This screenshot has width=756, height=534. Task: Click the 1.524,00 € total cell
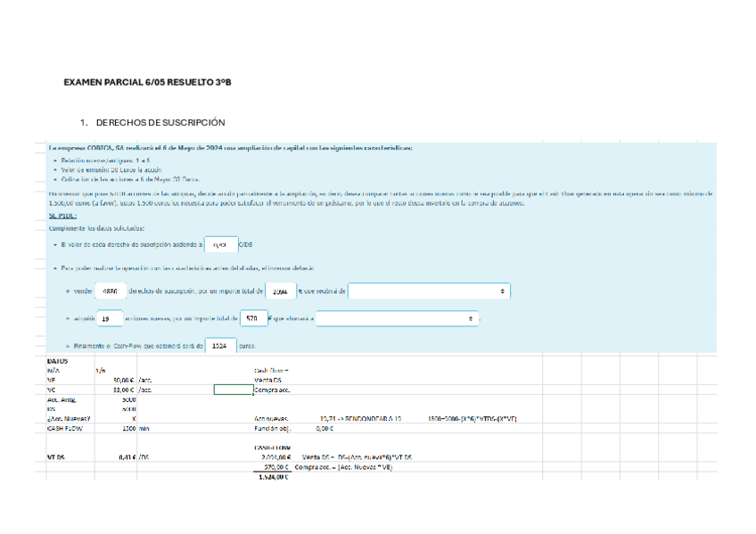pos(272,477)
